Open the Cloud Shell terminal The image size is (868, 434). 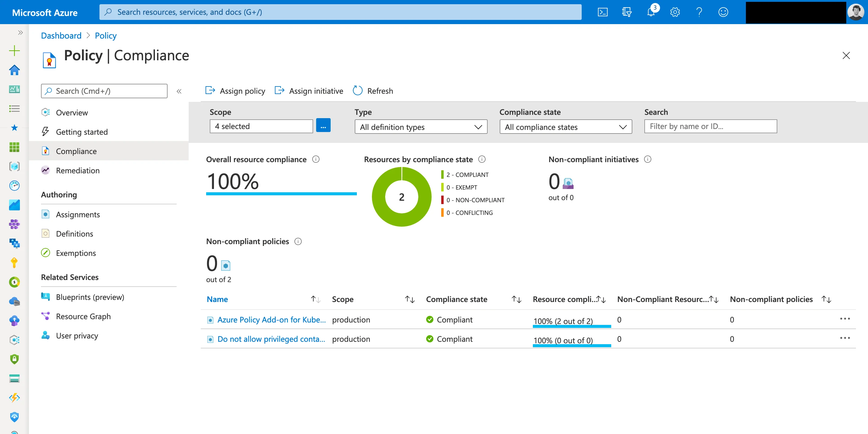coord(602,12)
